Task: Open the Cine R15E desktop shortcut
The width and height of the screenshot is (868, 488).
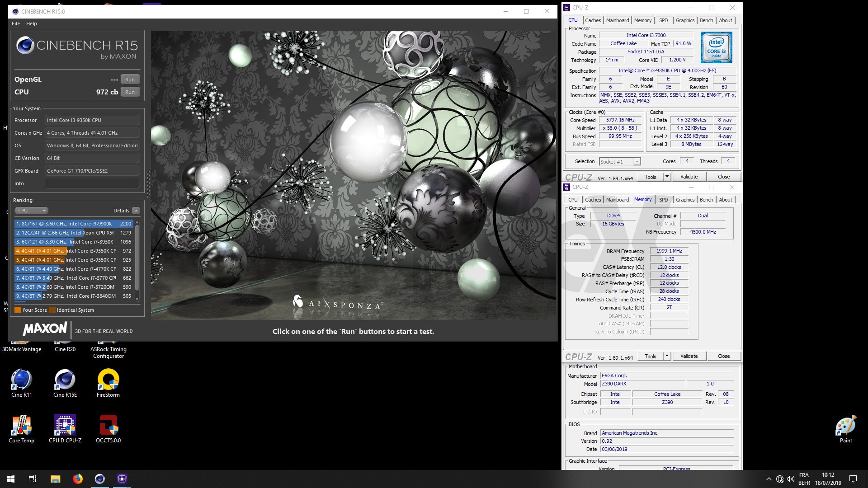Action: tap(65, 383)
